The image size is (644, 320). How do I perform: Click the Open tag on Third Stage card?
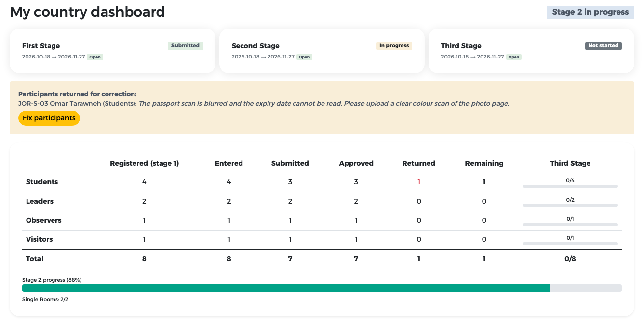click(514, 57)
